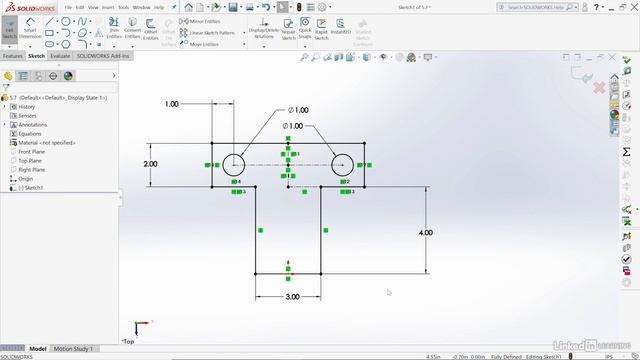Switch to the Motion Study 1 tab
The height and width of the screenshot is (360, 640).
pos(73,349)
